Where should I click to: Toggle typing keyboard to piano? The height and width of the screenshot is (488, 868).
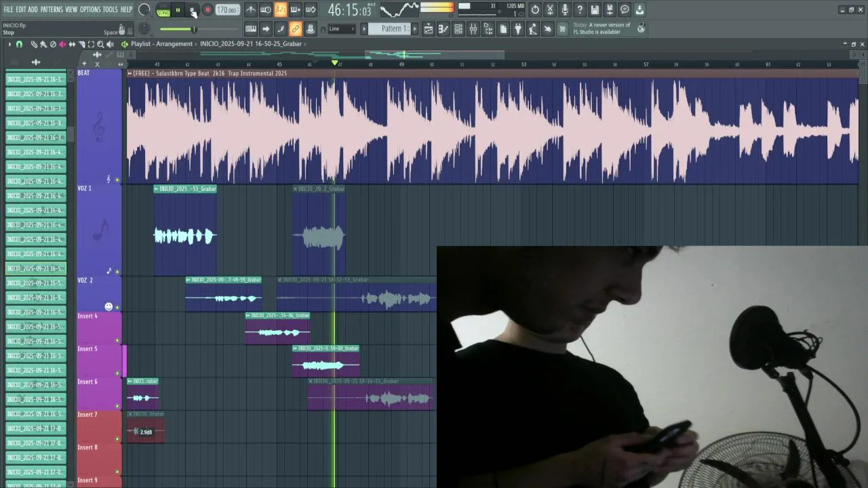pyautogui.click(x=251, y=28)
